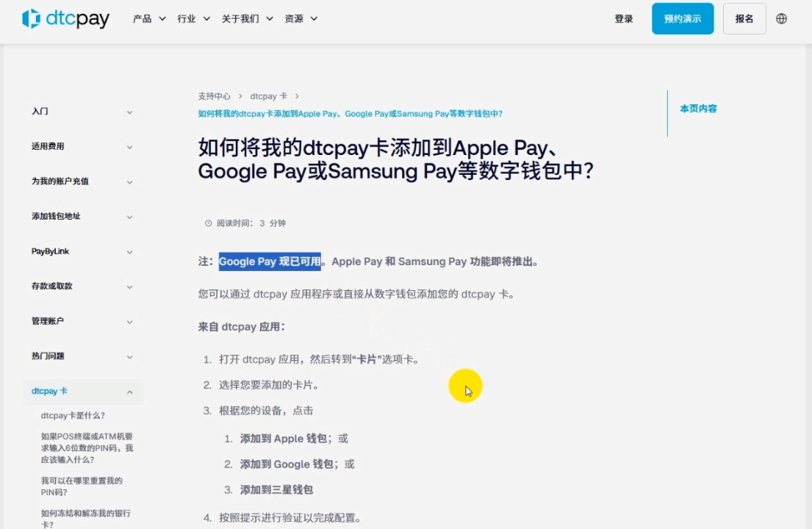Image resolution: width=812 pixels, height=529 pixels.
Task: Expand the 入门 sidebar section
Action: pos(82,111)
